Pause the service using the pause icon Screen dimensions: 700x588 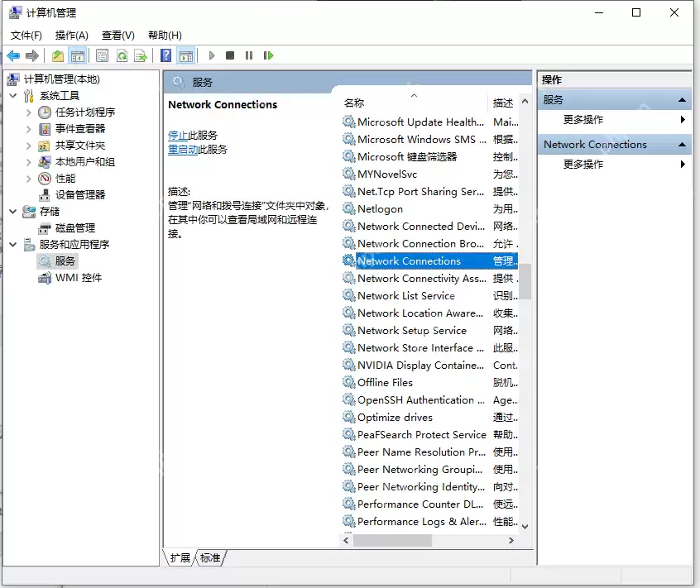(249, 55)
